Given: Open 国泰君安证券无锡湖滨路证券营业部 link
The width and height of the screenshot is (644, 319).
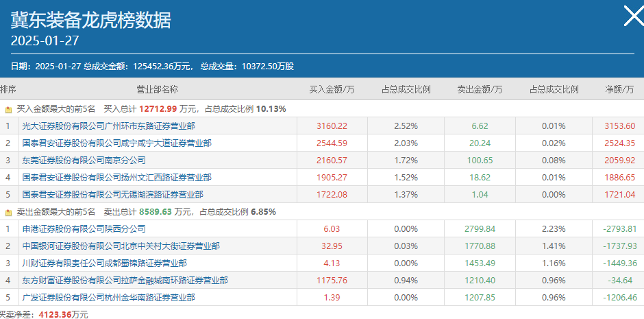Looking at the screenshot, I should [x=113, y=194].
